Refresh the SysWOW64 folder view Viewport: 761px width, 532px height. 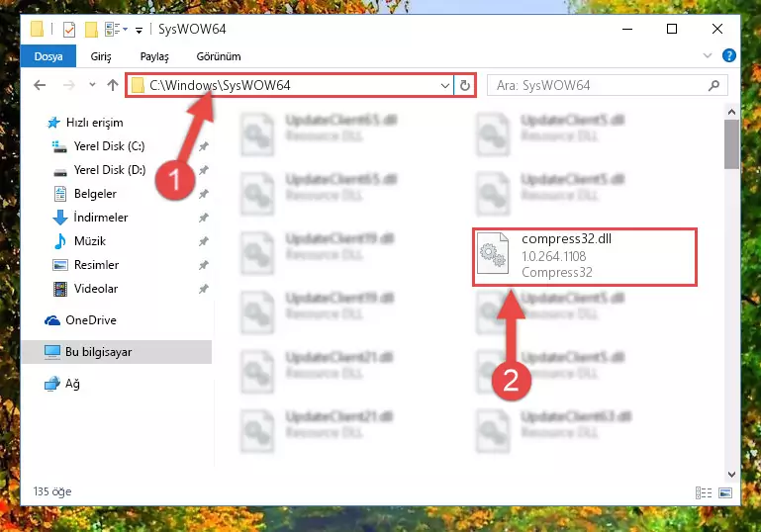(465, 85)
